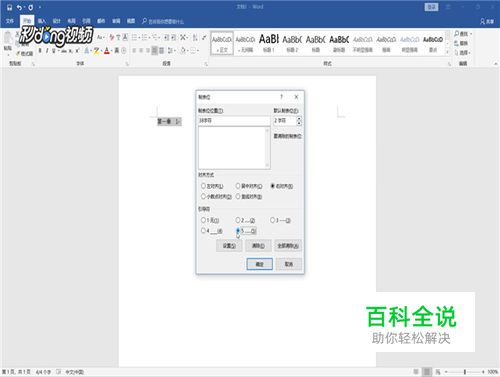The image size is (500, 377).
Task: Click the Replace icon in editing group
Action: click(456, 43)
